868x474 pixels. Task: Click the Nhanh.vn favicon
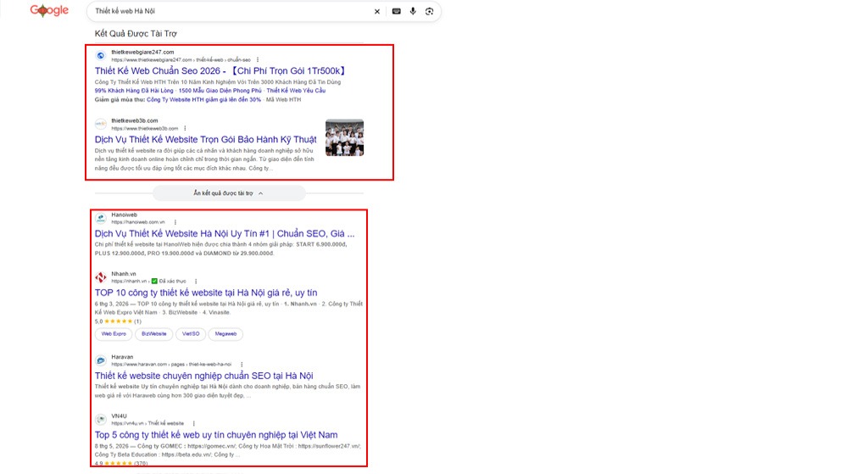coord(101,277)
